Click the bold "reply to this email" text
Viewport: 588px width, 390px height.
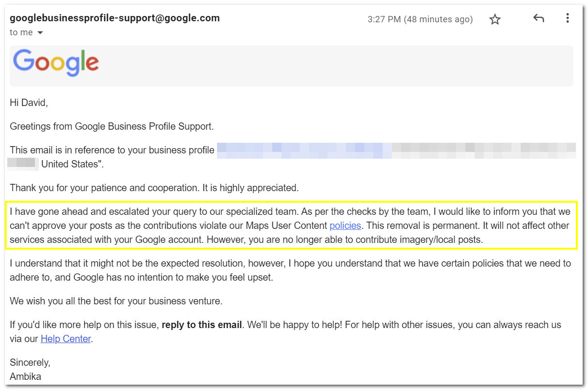[x=201, y=325]
